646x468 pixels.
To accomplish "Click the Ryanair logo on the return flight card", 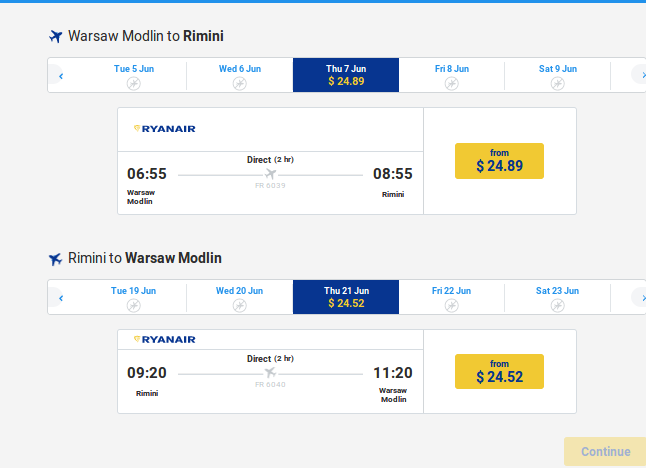I will (x=165, y=339).
